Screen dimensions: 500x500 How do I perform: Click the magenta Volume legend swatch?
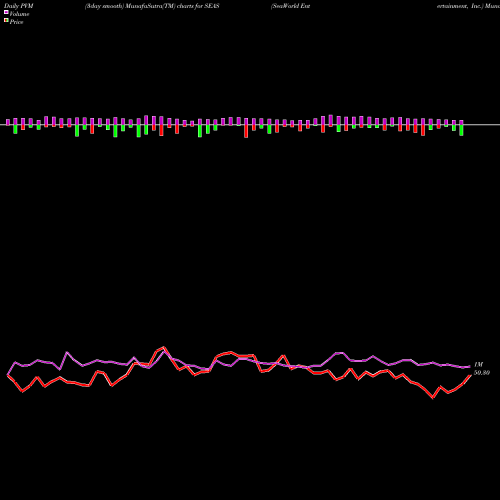pyautogui.click(x=6, y=12)
